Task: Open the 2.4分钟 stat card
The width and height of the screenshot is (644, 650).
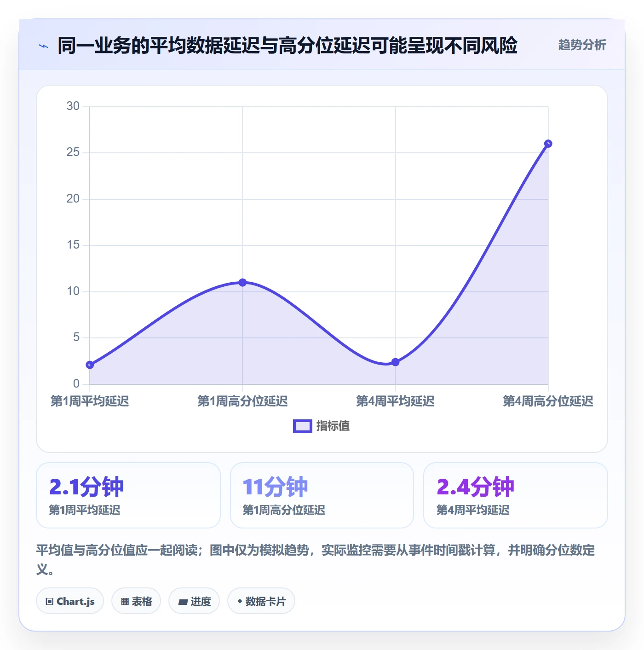Action: point(516,495)
